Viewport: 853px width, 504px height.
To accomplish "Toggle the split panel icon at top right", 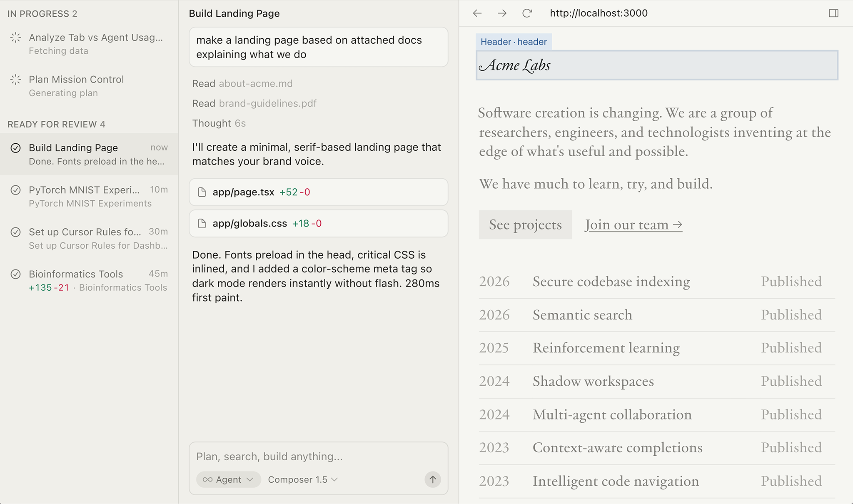I will [x=833, y=13].
